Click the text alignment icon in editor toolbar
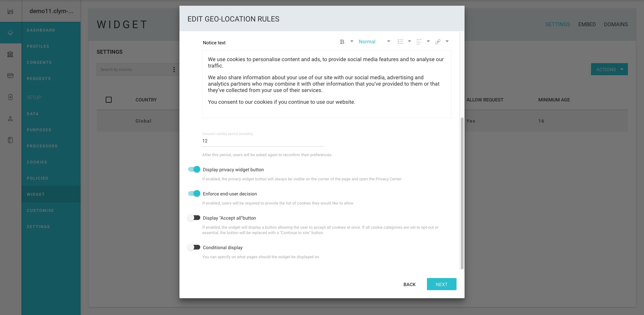 [x=419, y=42]
